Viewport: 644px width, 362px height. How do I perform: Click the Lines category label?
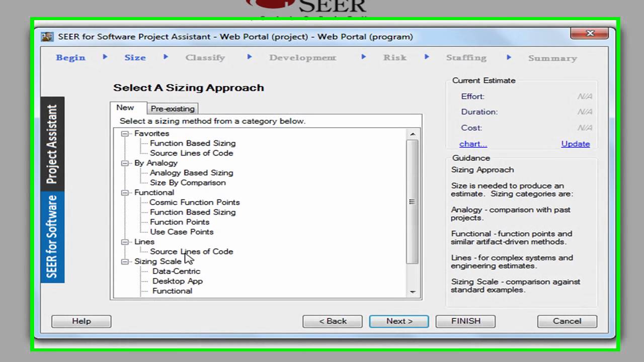click(x=144, y=241)
